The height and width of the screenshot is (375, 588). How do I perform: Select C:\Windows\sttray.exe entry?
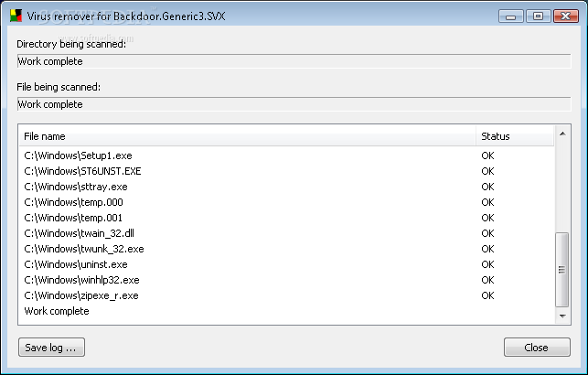(x=75, y=187)
